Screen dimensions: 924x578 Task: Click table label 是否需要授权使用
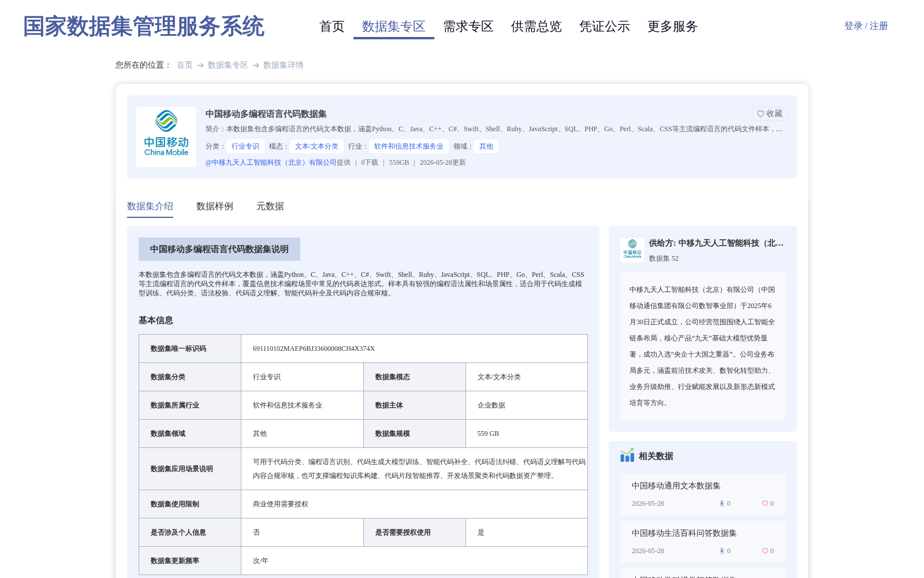tap(403, 532)
